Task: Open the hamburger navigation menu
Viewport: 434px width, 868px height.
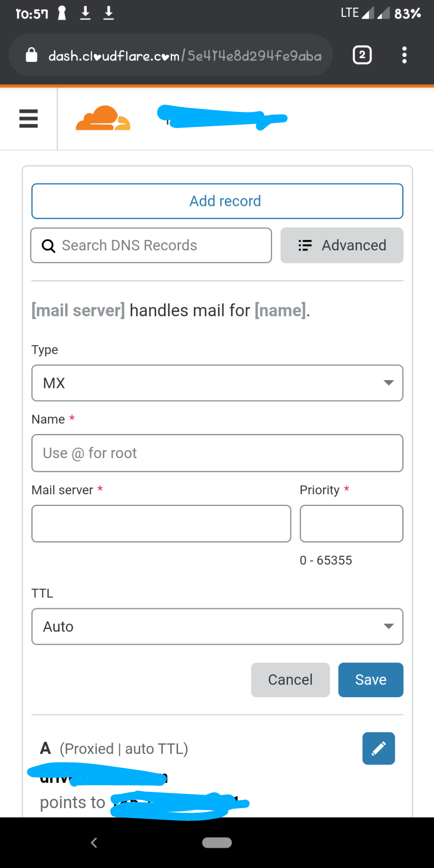Action: coord(28,118)
